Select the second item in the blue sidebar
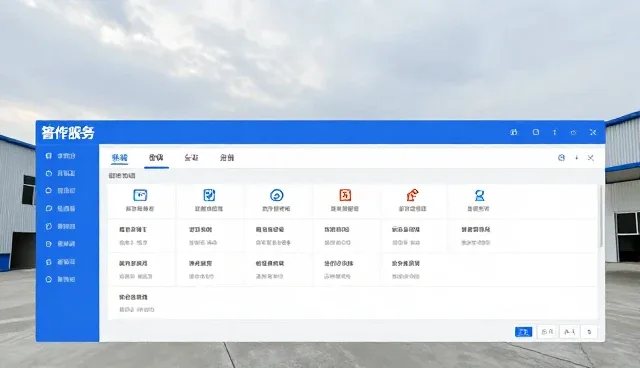 pos(61,173)
